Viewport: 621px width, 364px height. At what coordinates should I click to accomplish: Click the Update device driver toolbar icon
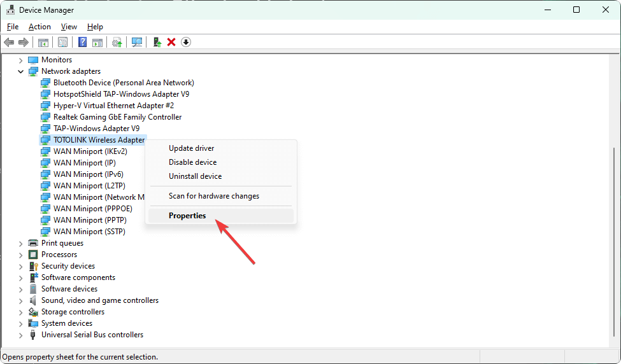tap(117, 42)
